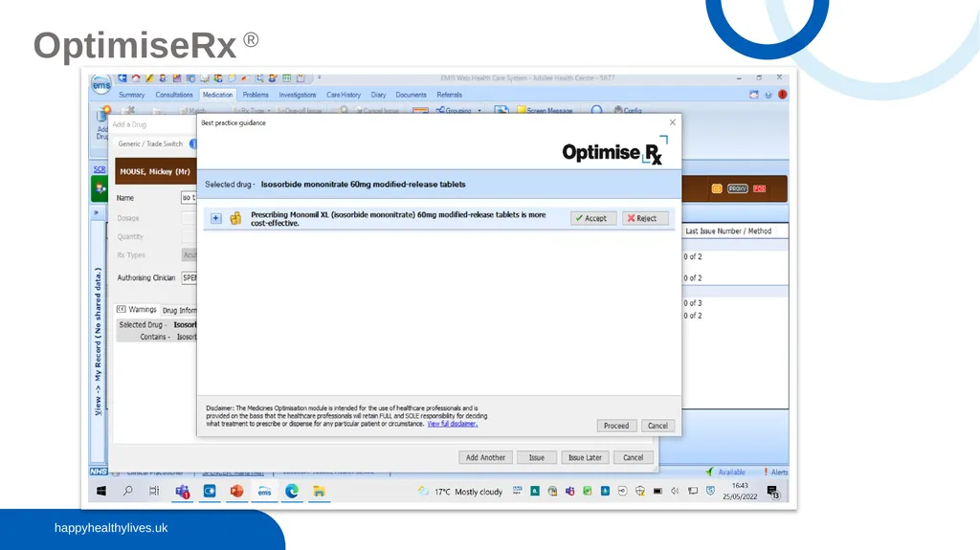This screenshot has width=980, height=550.
Task: Switch to EMIS via its taskbar icon
Action: (x=264, y=492)
